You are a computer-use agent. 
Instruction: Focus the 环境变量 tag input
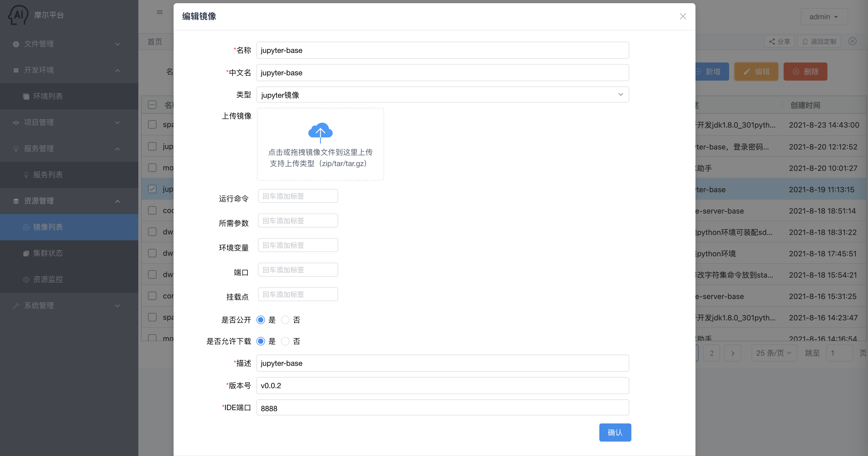click(298, 245)
